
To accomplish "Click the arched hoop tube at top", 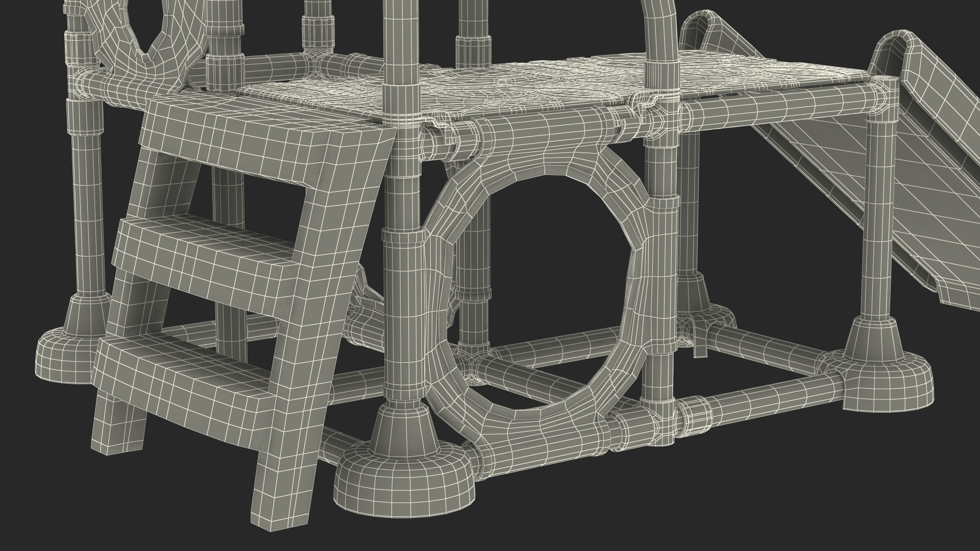I will pyautogui.click(x=661, y=31).
